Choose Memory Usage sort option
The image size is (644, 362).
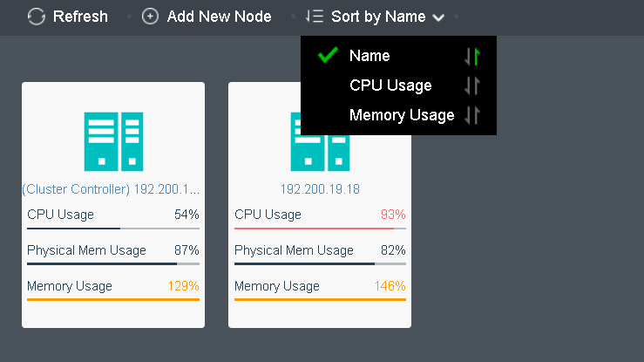(402, 115)
